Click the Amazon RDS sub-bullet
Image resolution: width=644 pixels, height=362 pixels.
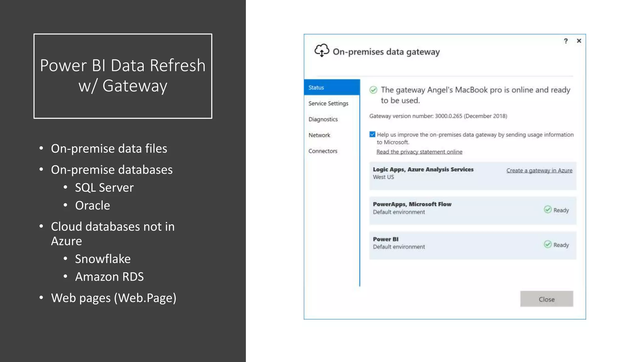(109, 277)
